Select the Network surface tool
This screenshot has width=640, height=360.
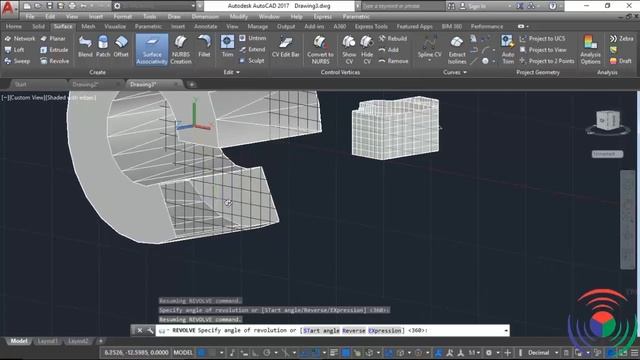point(20,38)
